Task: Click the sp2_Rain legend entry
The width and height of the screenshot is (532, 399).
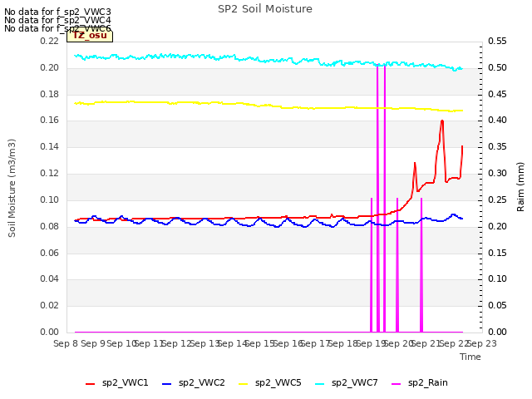Action: (420, 383)
